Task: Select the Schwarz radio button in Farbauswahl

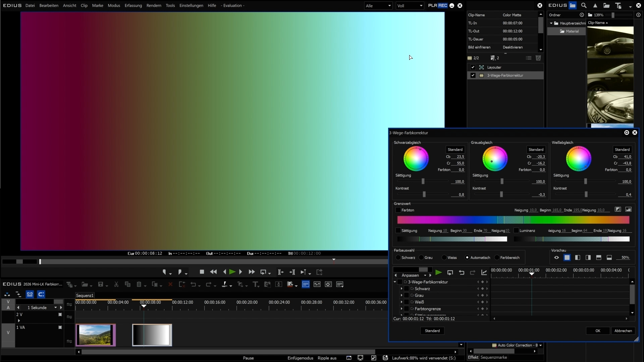Action: click(398, 257)
